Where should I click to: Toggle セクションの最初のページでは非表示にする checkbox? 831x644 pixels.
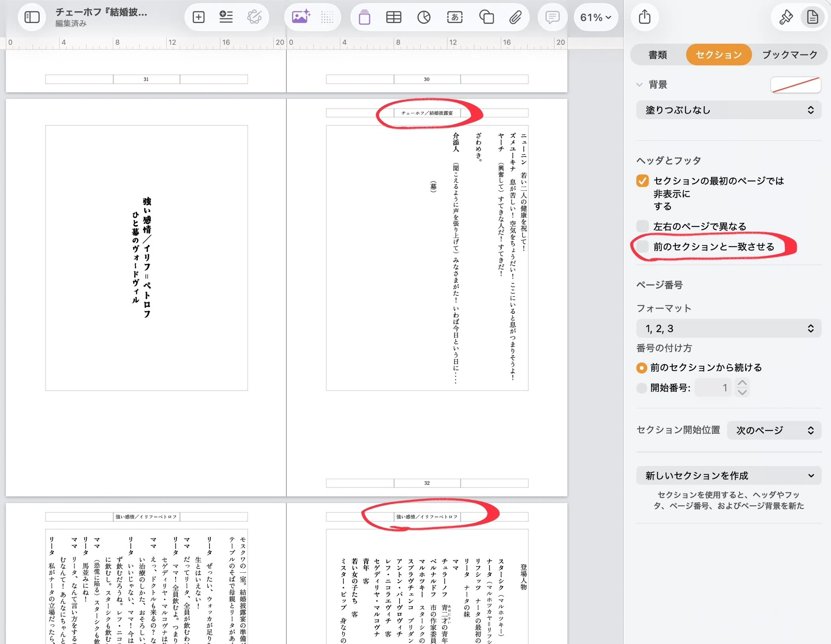(642, 181)
